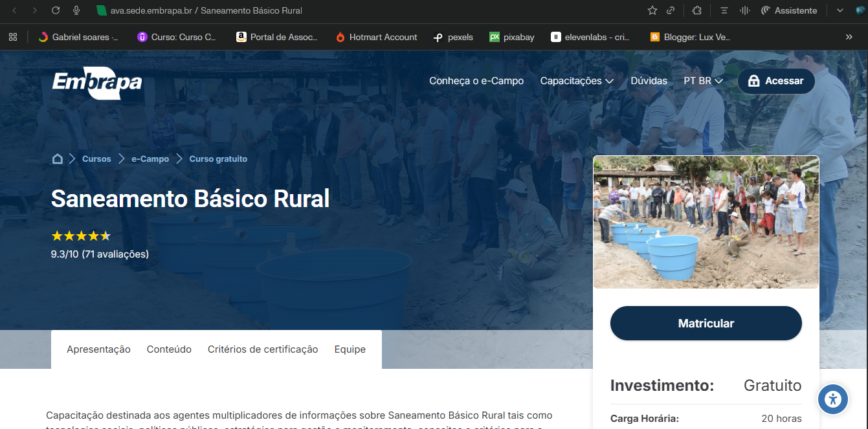Open the Cursos breadcrumb link
Image resolution: width=868 pixels, height=429 pixels.
point(96,159)
